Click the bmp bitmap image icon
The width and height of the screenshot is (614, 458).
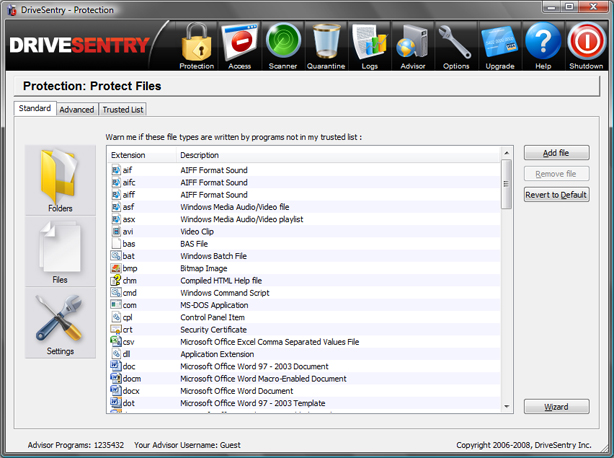click(x=116, y=268)
